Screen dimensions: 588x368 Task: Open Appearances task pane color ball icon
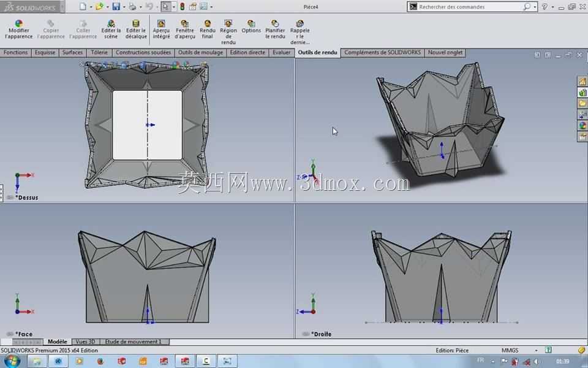pyautogui.click(x=582, y=126)
